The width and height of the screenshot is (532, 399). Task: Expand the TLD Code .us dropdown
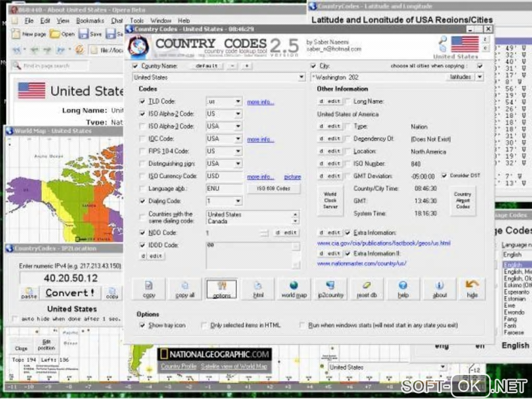tap(238, 102)
